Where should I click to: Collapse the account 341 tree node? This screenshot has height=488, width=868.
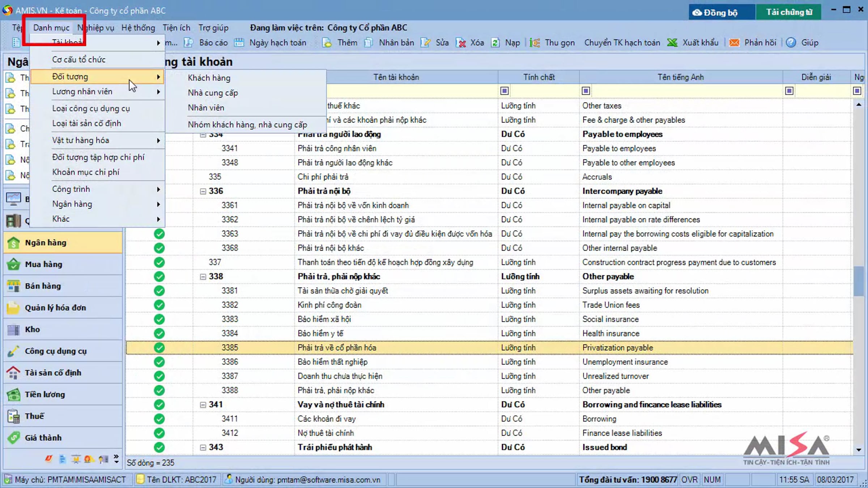tap(203, 405)
